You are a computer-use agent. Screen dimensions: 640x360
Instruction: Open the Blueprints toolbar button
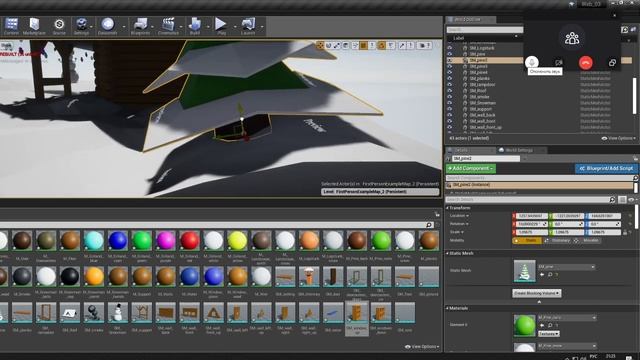tap(140, 26)
